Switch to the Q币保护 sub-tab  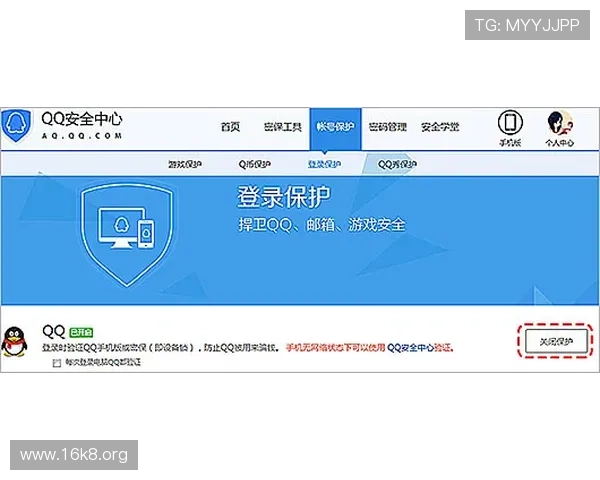tap(254, 164)
